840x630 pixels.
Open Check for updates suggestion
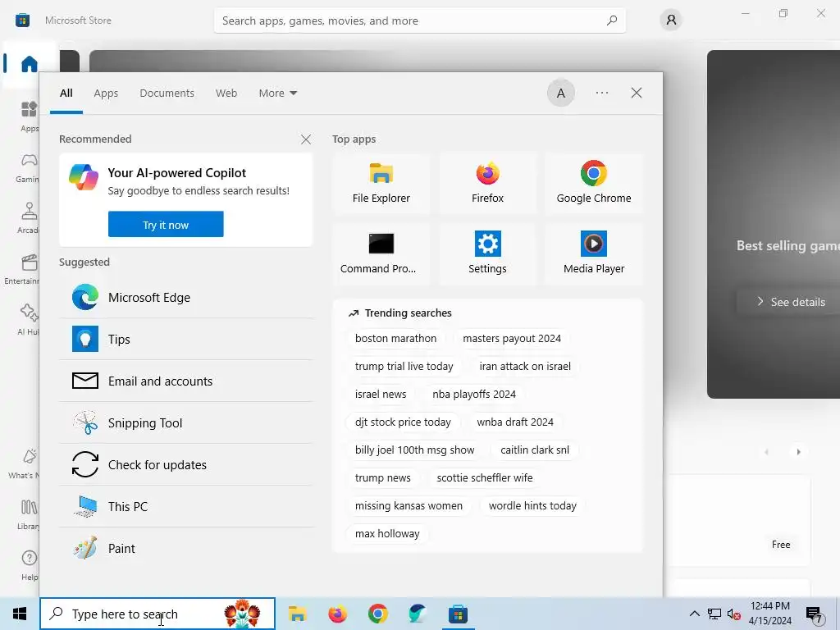(186, 464)
